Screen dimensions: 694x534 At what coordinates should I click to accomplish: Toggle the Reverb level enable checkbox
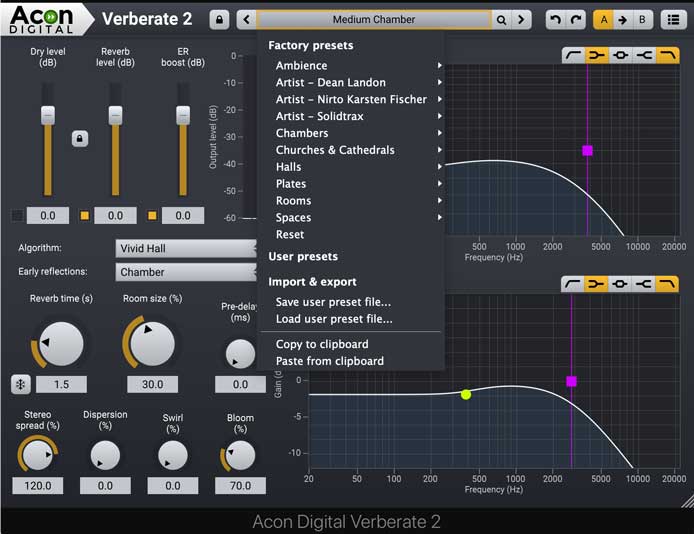tap(85, 215)
